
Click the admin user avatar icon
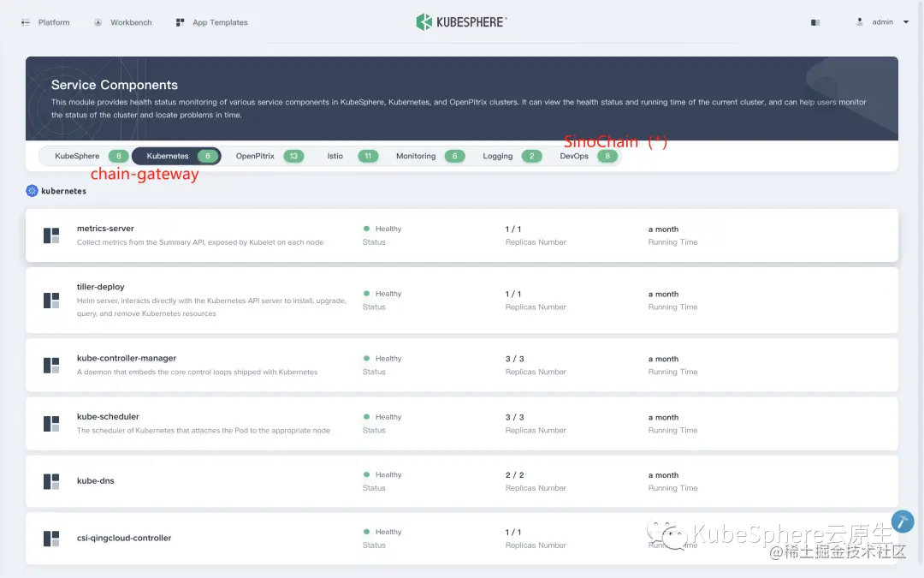click(859, 21)
